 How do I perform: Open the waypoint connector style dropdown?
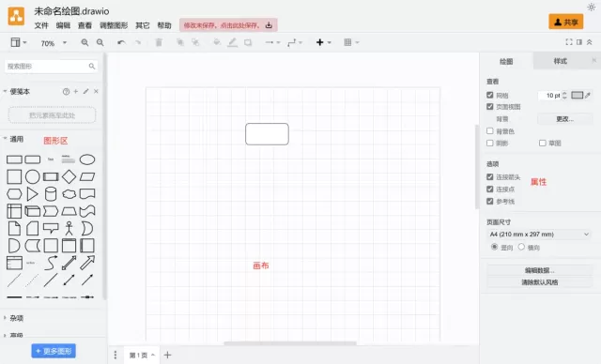click(x=295, y=42)
